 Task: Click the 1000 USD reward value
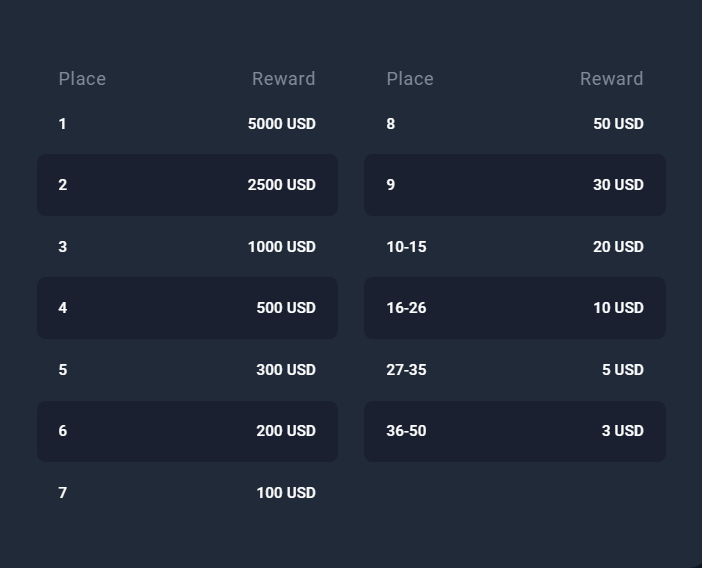(x=281, y=247)
